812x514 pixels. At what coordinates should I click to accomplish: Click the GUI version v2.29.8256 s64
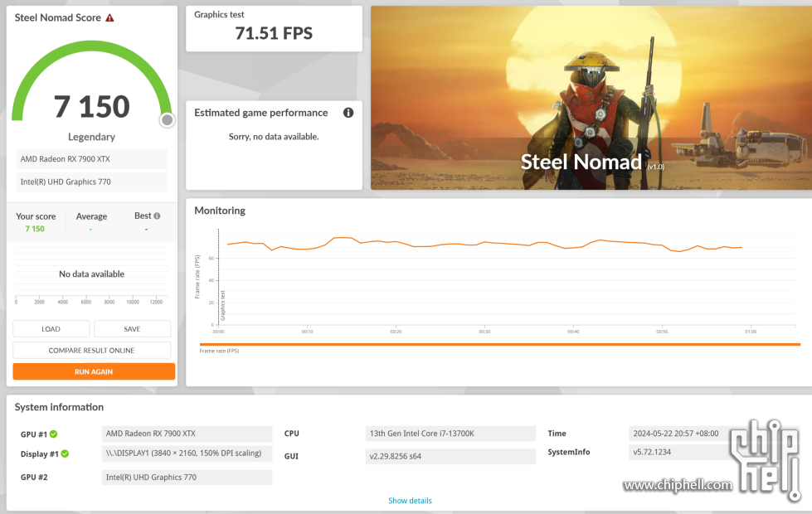(450, 457)
